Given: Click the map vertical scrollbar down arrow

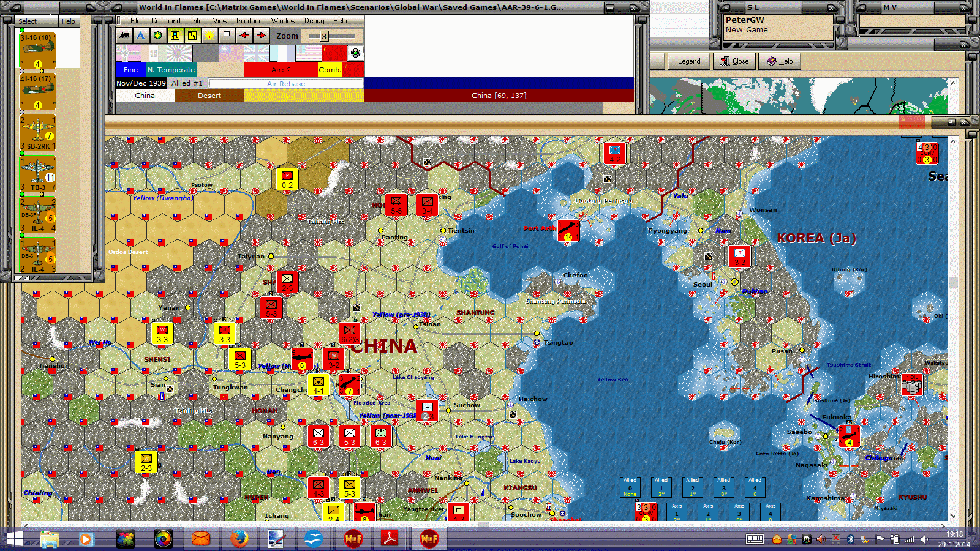Looking at the screenshot, I should click(953, 516).
